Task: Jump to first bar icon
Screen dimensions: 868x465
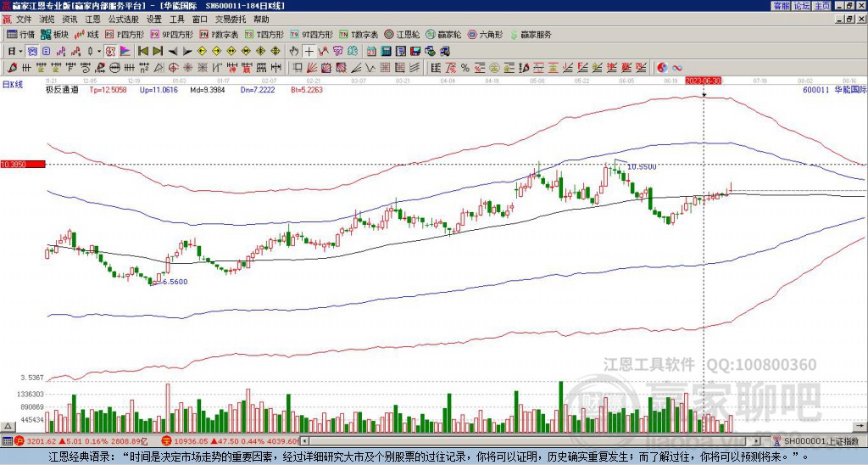Action: click(142, 52)
